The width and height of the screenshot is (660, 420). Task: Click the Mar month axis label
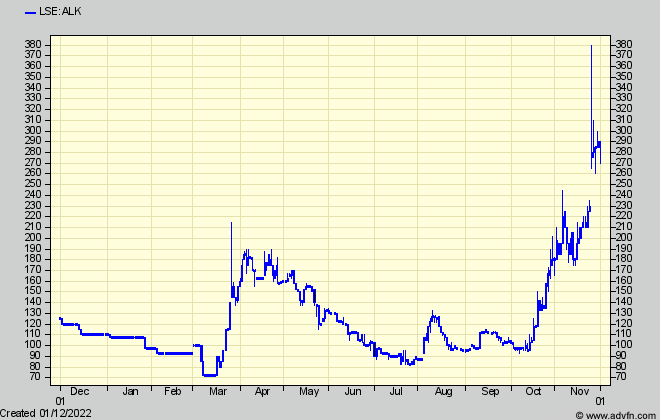[217, 392]
